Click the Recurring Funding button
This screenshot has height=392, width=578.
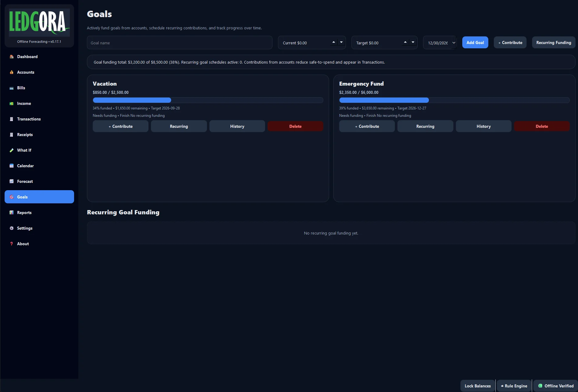coord(554,43)
